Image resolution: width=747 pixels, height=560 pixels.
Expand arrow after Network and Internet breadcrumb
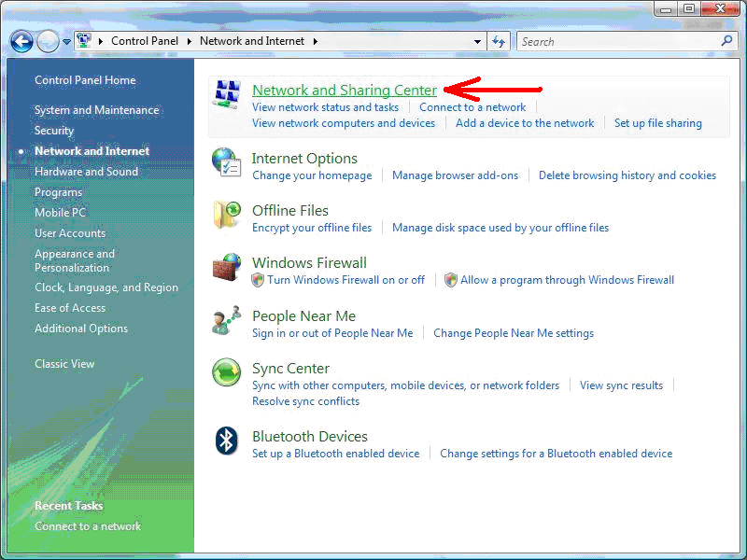tap(316, 41)
